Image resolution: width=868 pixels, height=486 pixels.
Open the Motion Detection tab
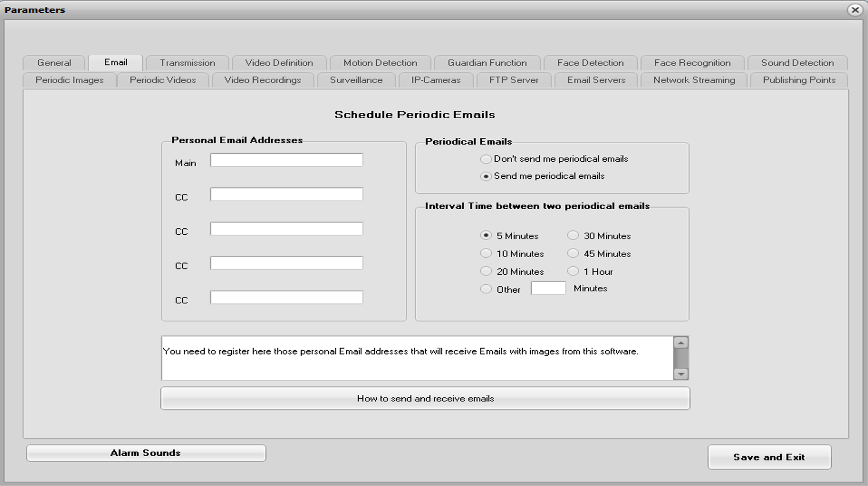point(380,63)
